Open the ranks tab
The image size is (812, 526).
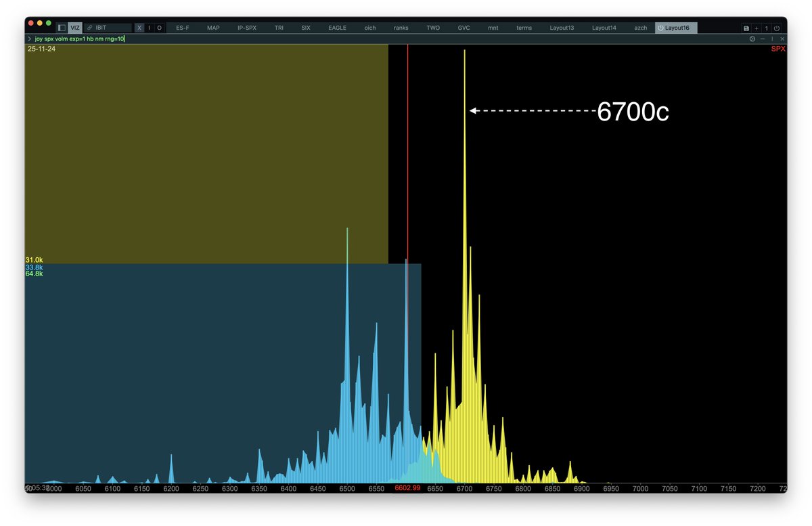click(x=401, y=28)
